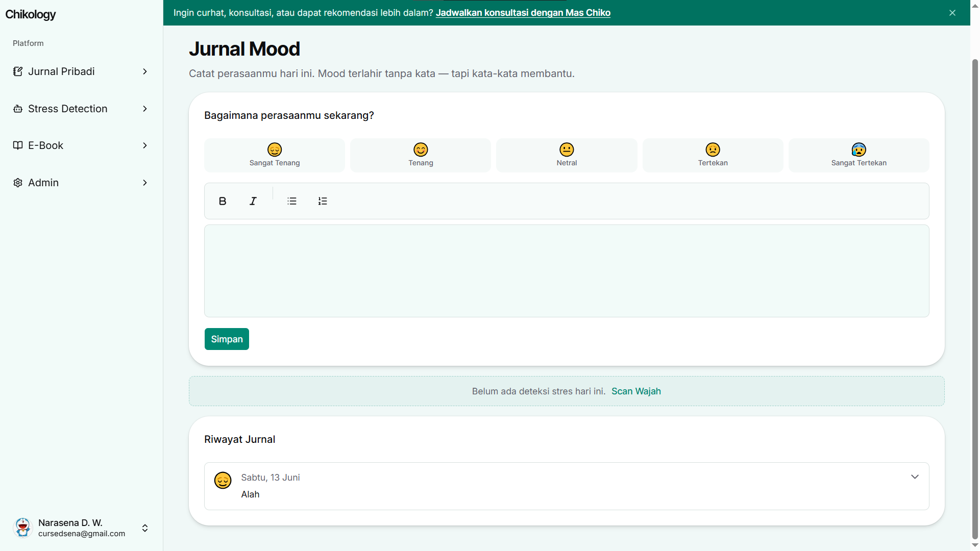Open the Jurnal Pribadi sidebar item
The image size is (980, 551).
[x=81, y=71]
